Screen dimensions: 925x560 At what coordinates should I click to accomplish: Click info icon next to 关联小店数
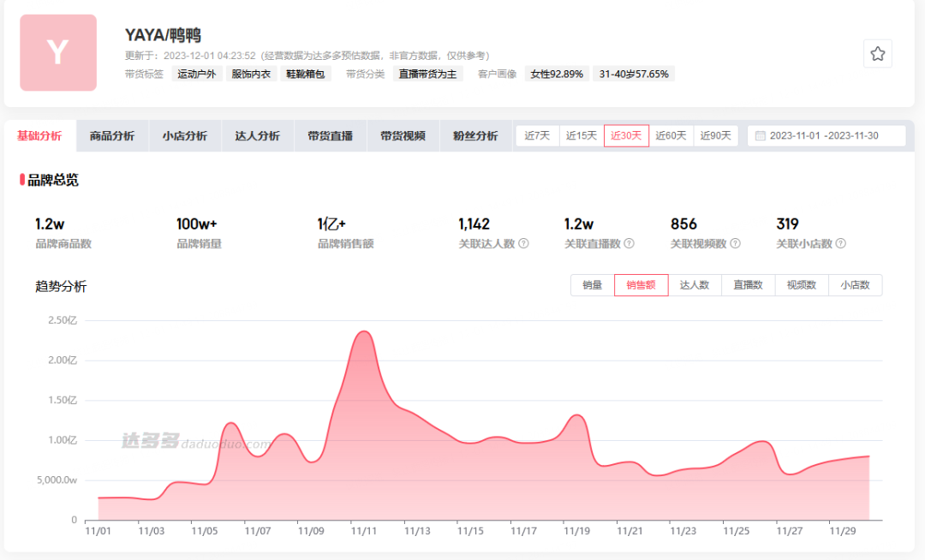[x=840, y=243]
